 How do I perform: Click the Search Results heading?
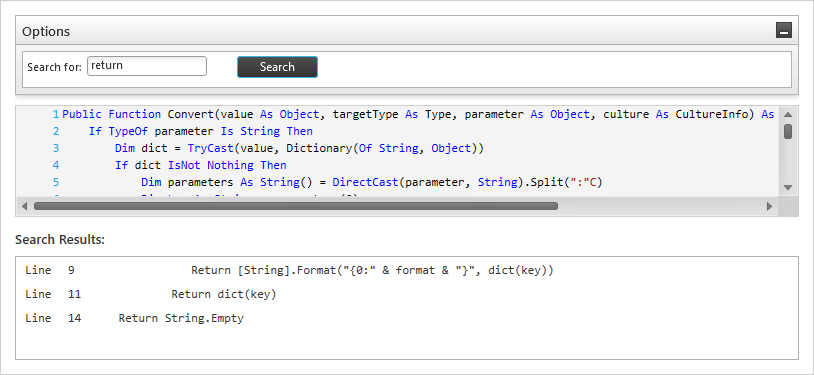coord(60,239)
